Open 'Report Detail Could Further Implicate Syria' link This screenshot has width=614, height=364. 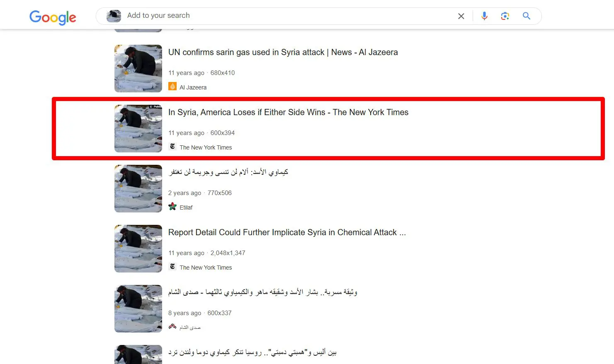pos(287,233)
